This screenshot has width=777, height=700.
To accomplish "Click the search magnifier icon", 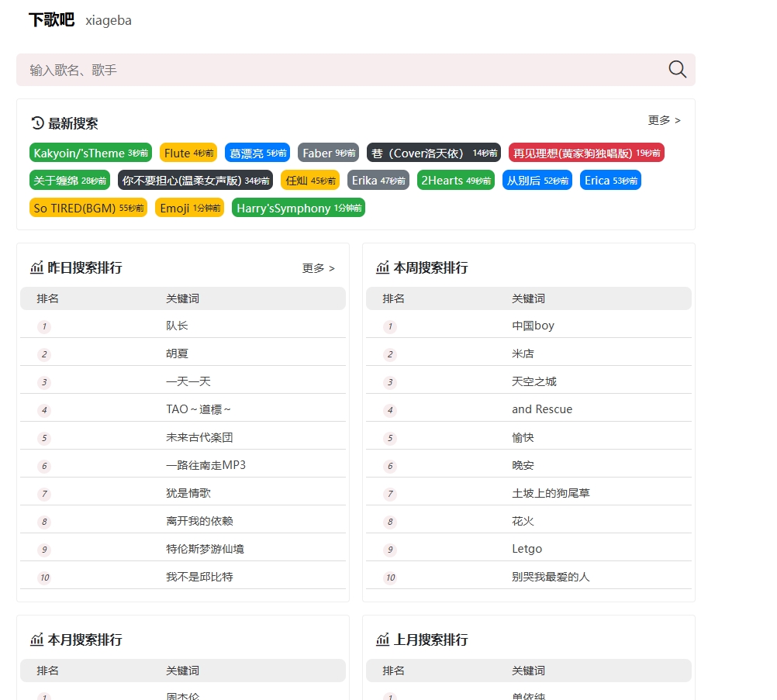I will pyautogui.click(x=676, y=69).
